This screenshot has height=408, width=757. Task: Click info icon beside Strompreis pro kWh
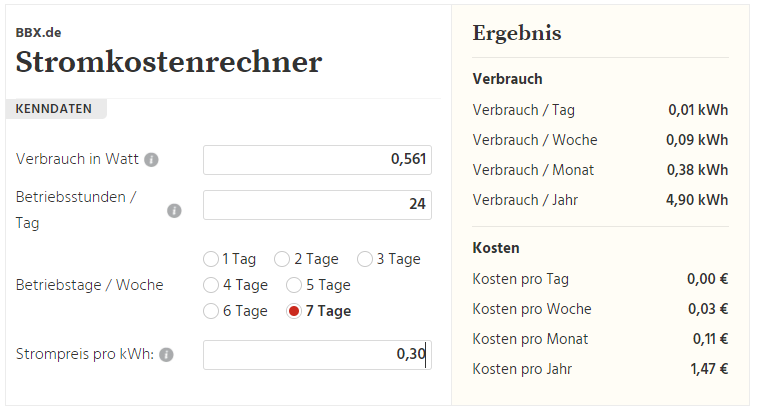pyautogui.click(x=166, y=355)
